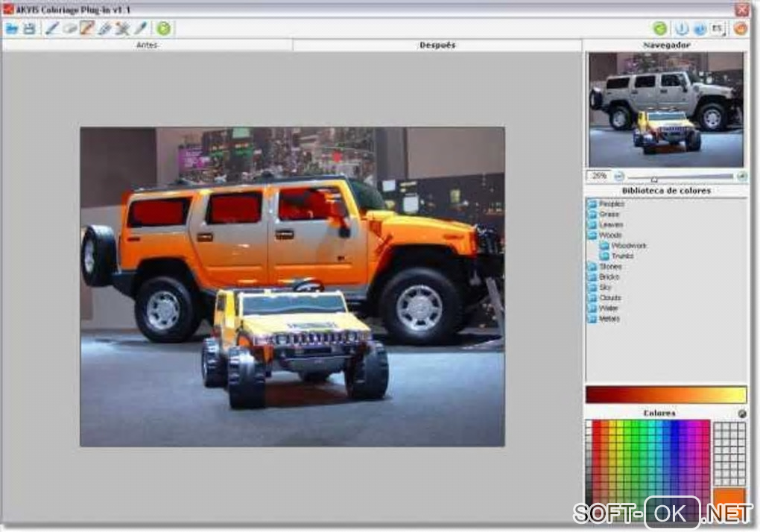
Task: Open the Water folder in color library
Action: pos(603,308)
